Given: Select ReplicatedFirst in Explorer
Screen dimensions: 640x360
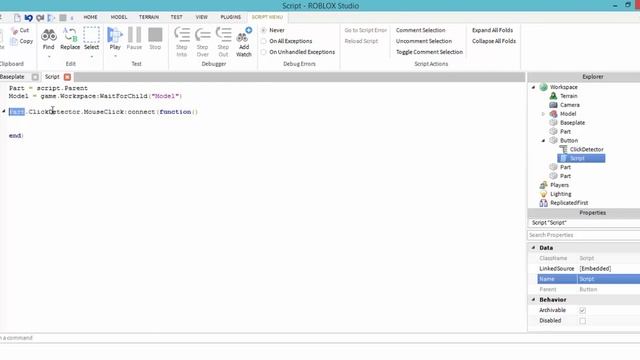Looking at the screenshot, I should coord(569,203).
